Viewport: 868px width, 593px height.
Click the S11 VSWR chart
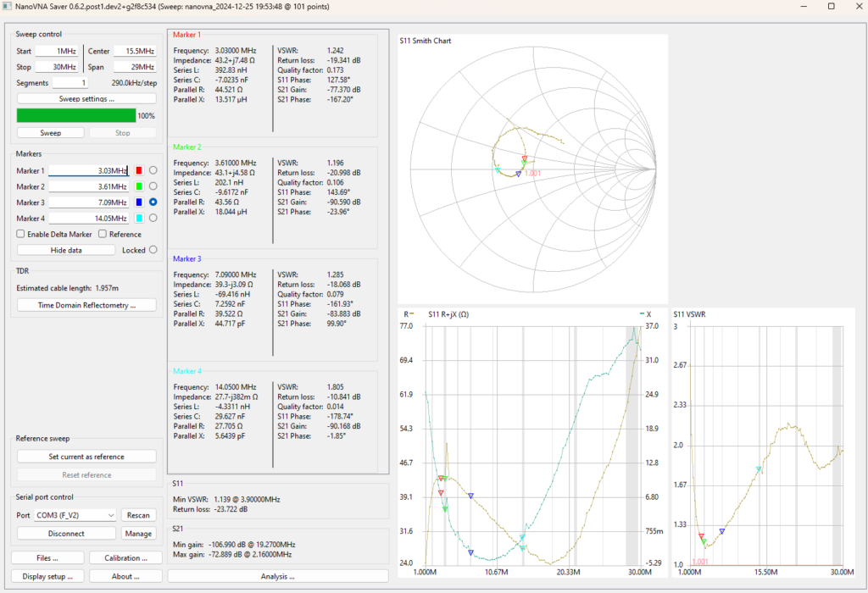764,443
